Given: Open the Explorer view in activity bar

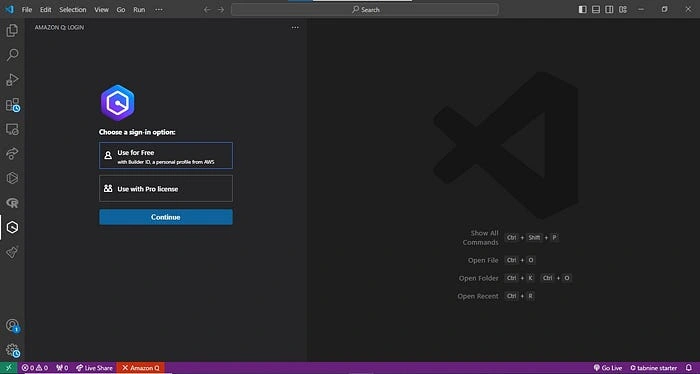Looking at the screenshot, I should coord(12,30).
